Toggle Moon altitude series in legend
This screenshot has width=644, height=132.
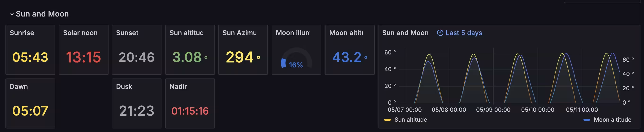click(612, 120)
